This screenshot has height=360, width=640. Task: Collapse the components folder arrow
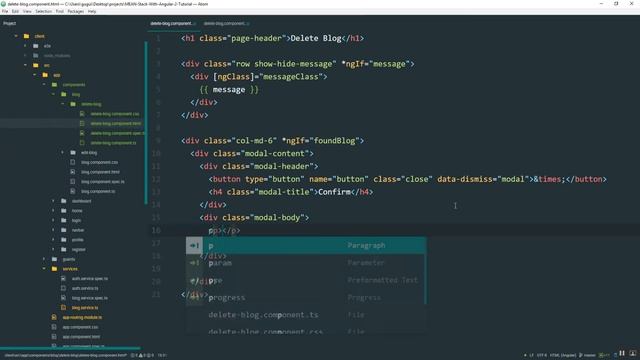coord(44,85)
